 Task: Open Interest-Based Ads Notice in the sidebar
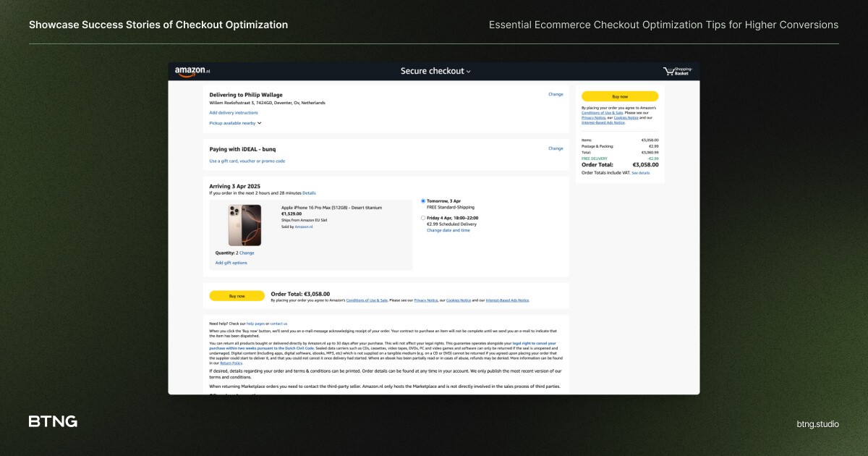pyautogui.click(x=603, y=122)
